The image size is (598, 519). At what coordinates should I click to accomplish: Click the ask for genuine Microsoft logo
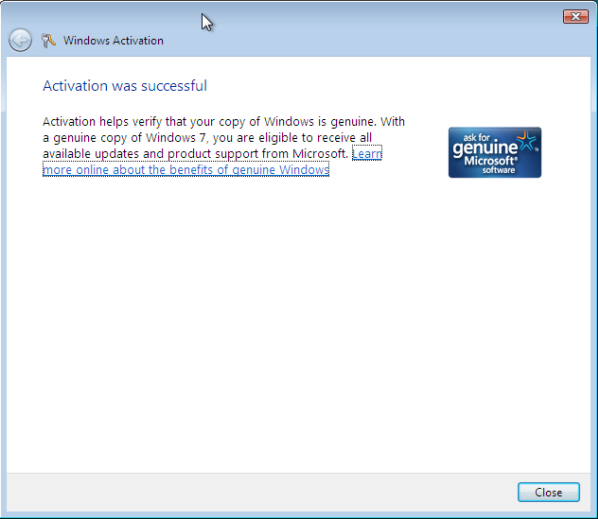pyautogui.click(x=495, y=153)
